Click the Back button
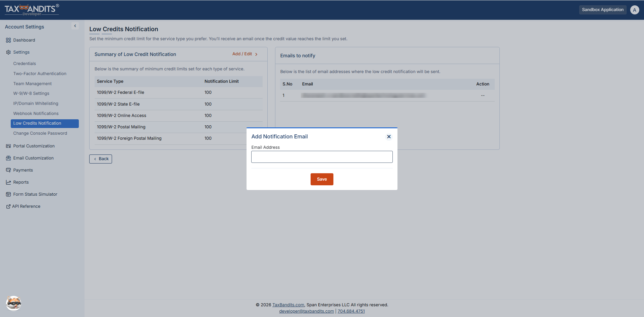This screenshot has width=644, height=317. [x=101, y=159]
